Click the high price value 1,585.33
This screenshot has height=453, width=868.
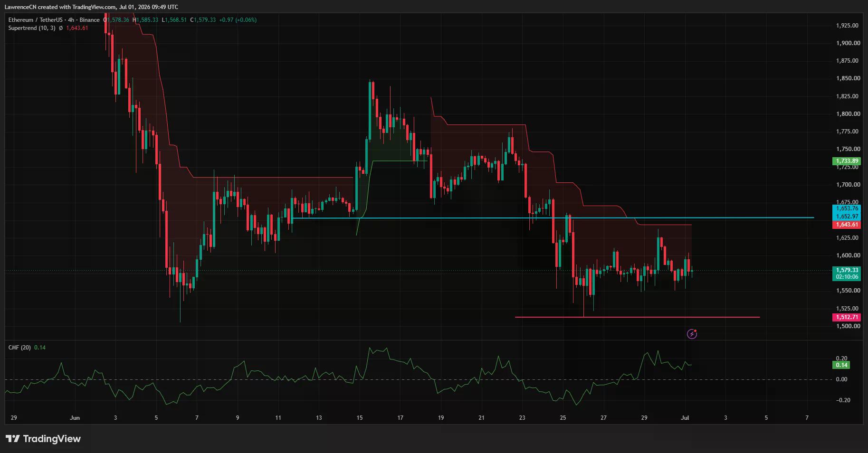pyautogui.click(x=147, y=20)
